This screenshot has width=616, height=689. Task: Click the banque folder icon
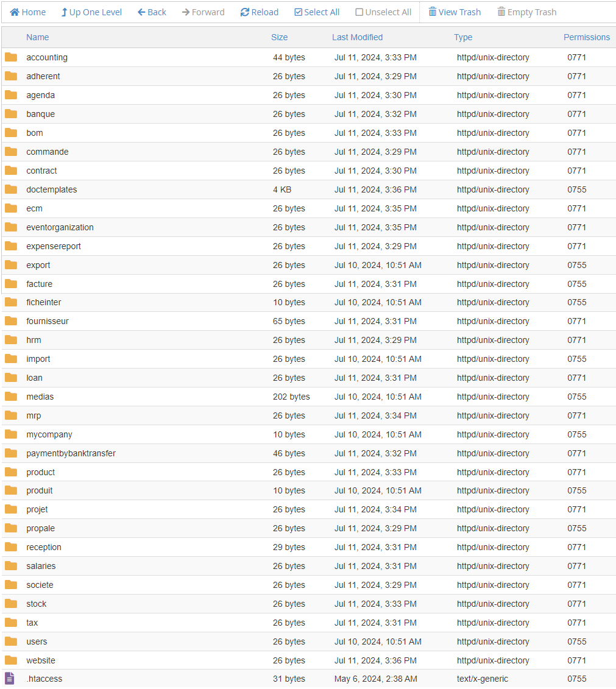coord(11,114)
